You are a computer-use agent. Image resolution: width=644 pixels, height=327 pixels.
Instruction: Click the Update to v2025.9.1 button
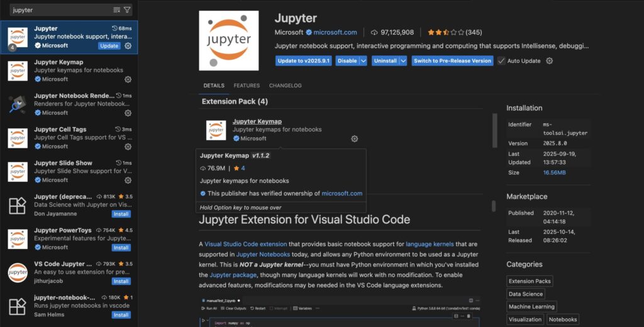[x=303, y=61]
